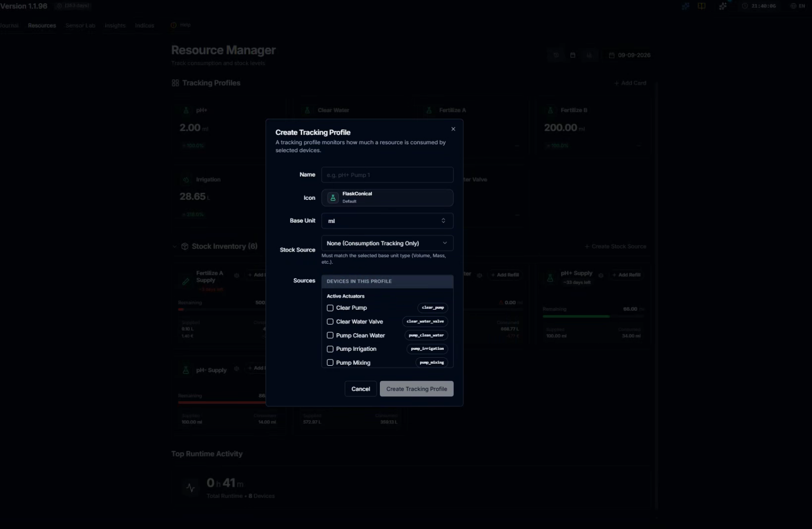Click the bar chart icon next to the date
The image size is (812, 529).
click(x=589, y=55)
